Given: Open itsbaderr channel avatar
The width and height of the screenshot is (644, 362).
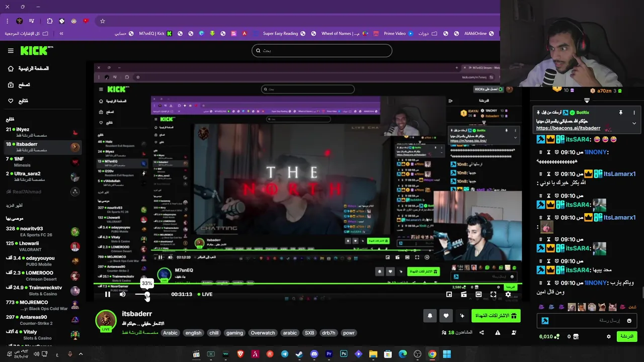Looking at the screenshot, I should tap(106, 321).
